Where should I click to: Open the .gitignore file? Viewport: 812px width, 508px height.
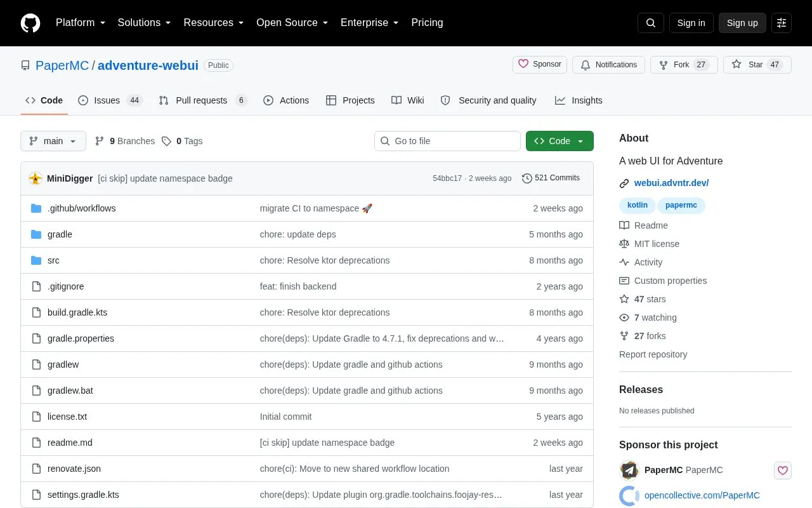[x=65, y=286]
